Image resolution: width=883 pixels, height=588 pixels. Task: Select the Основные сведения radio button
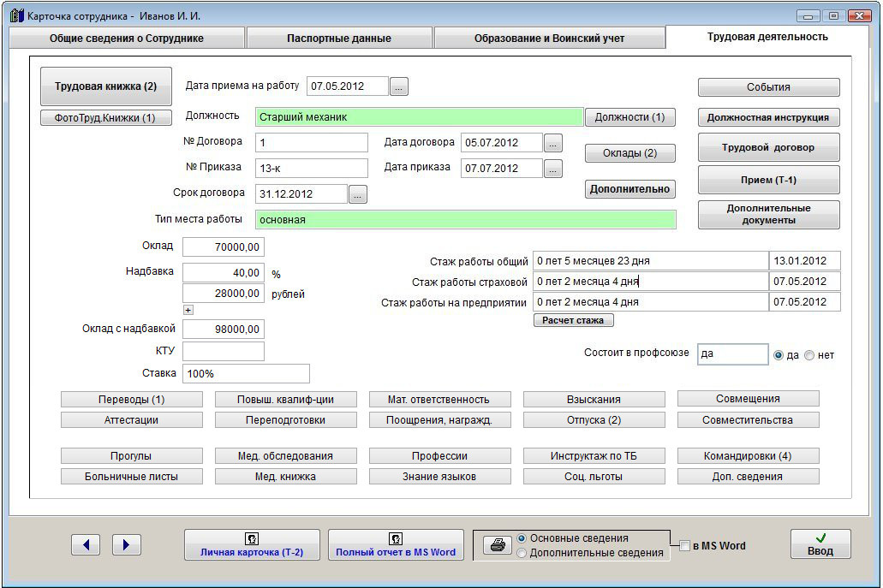522,538
